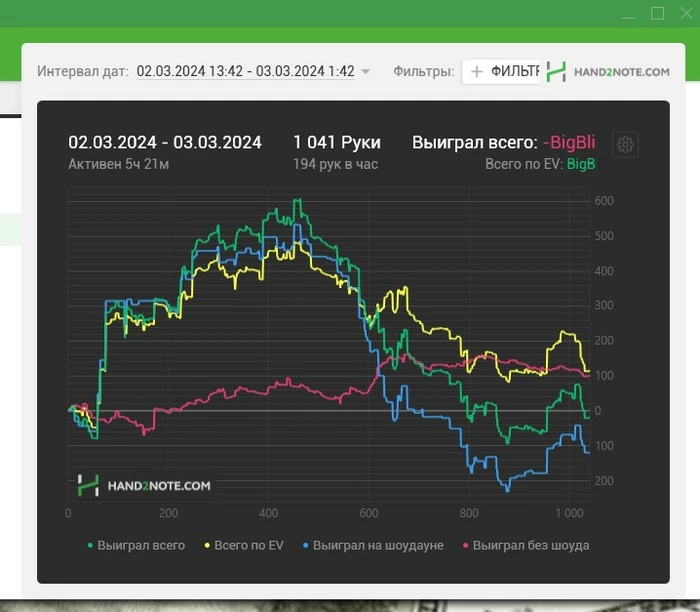Click the 'Всего по EV:' label in the header

pyautogui.click(x=524, y=164)
